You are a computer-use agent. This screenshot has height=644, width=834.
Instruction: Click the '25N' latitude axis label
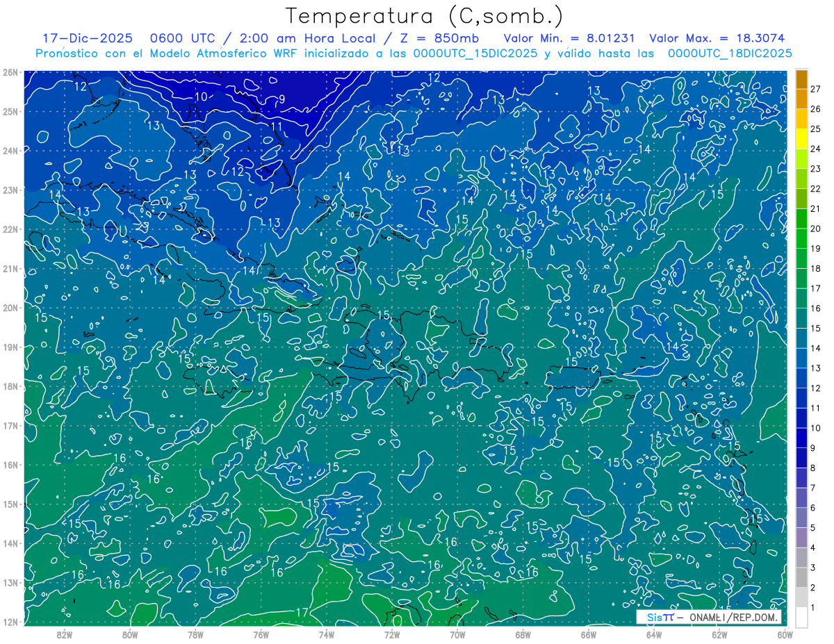click(x=10, y=111)
